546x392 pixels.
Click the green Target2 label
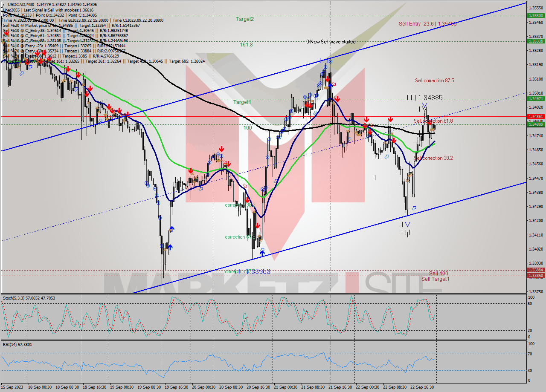click(245, 19)
